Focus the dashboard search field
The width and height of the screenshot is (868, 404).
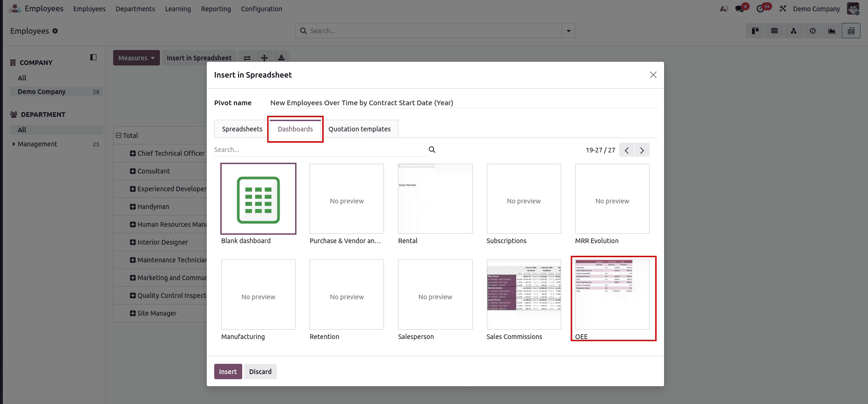point(320,150)
